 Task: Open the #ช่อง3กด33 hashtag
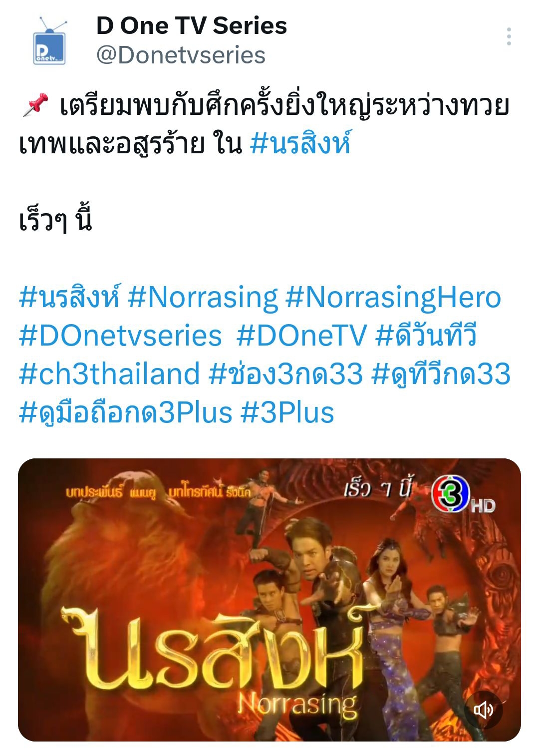[x=285, y=374]
